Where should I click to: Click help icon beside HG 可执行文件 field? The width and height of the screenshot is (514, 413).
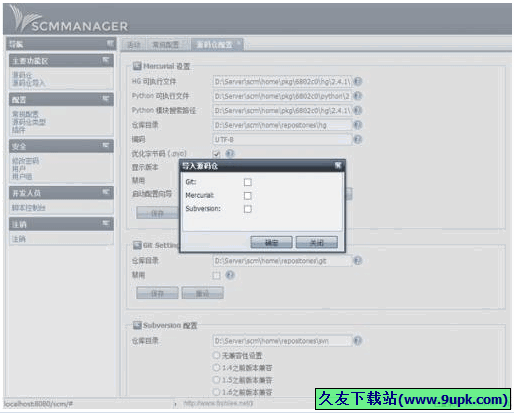(358, 81)
